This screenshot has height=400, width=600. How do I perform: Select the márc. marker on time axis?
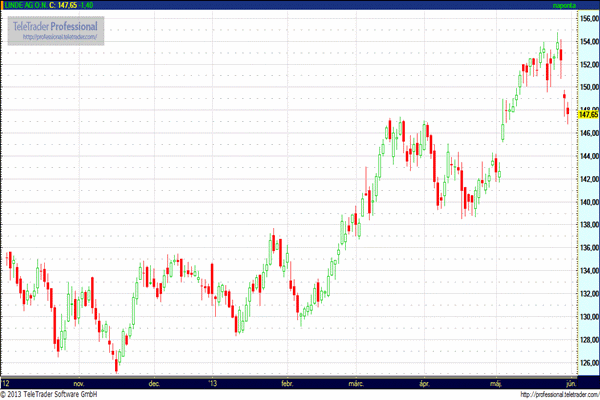pyautogui.click(x=356, y=383)
